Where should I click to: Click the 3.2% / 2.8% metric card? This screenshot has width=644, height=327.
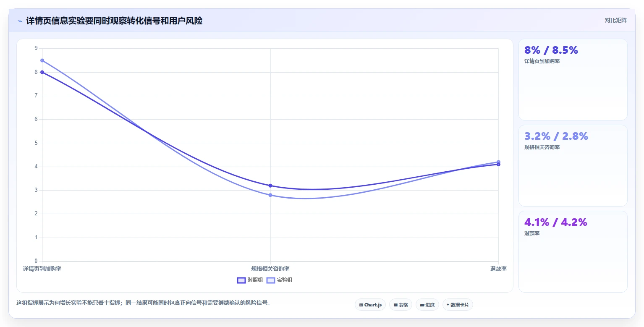coord(573,165)
